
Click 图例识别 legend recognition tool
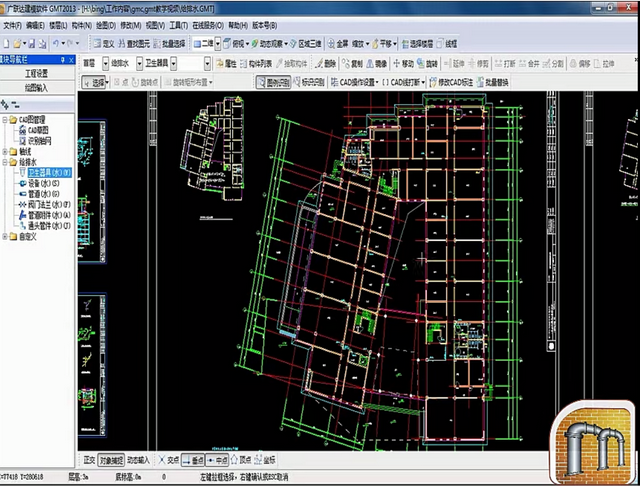pos(273,82)
